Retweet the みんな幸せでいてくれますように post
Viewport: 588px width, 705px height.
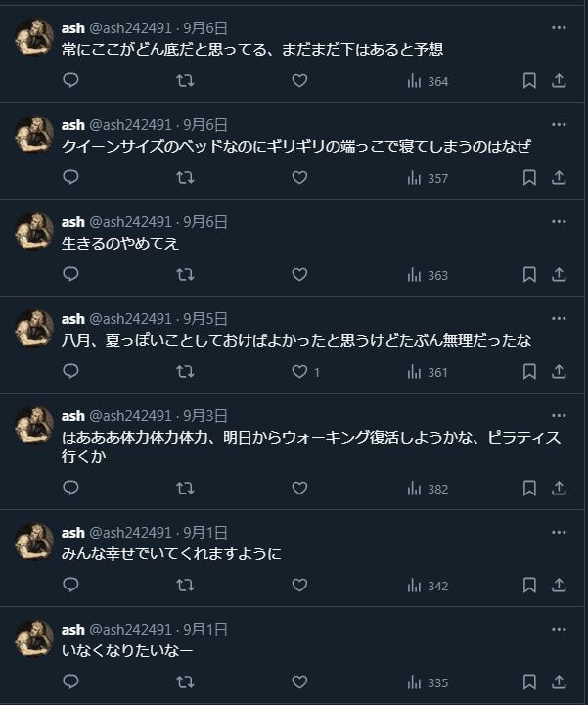click(184, 586)
